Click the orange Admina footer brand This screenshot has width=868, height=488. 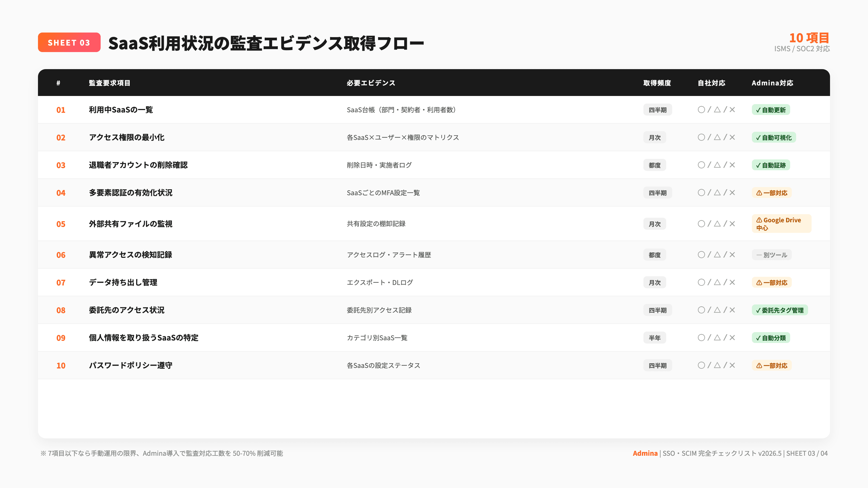(645, 453)
